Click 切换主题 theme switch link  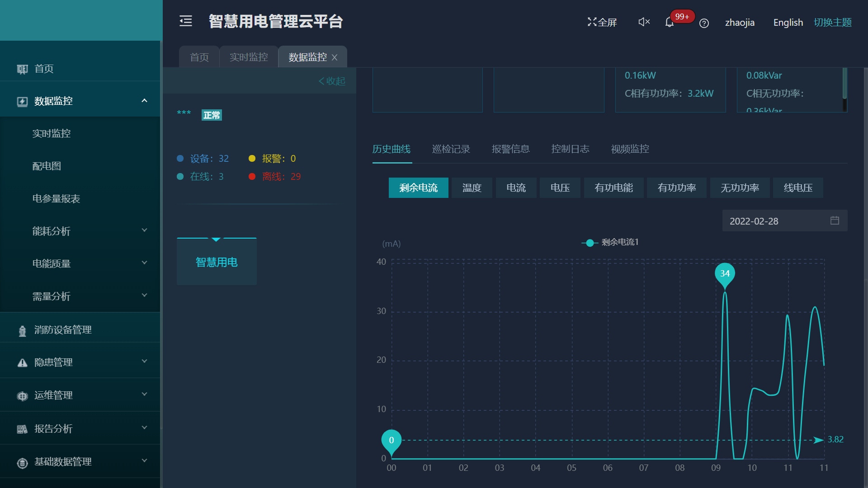(x=832, y=23)
